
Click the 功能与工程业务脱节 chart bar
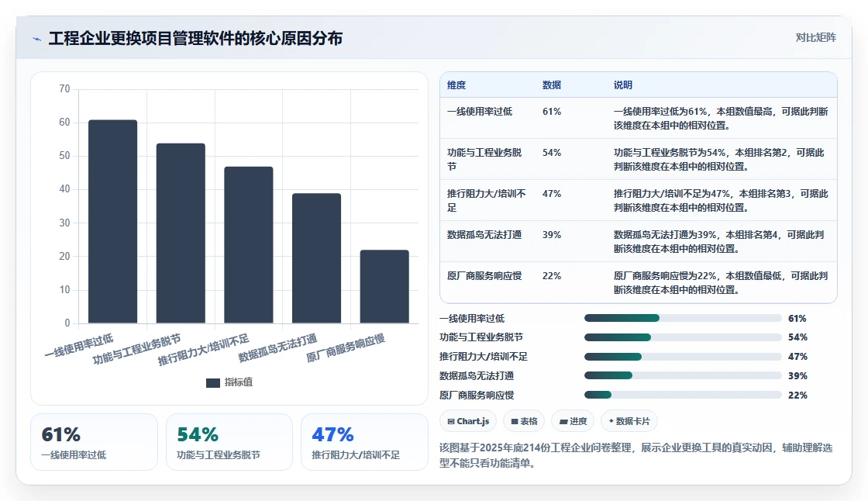(181, 233)
